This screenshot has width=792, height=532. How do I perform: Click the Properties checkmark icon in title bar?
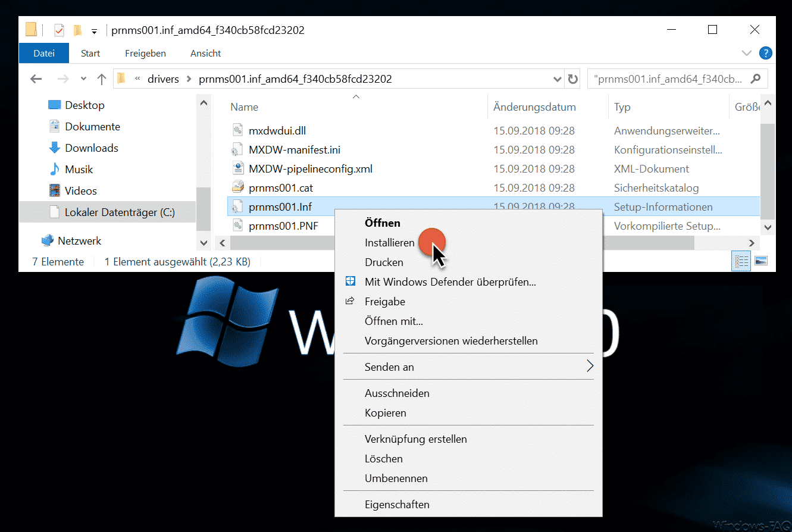tap(59, 30)
